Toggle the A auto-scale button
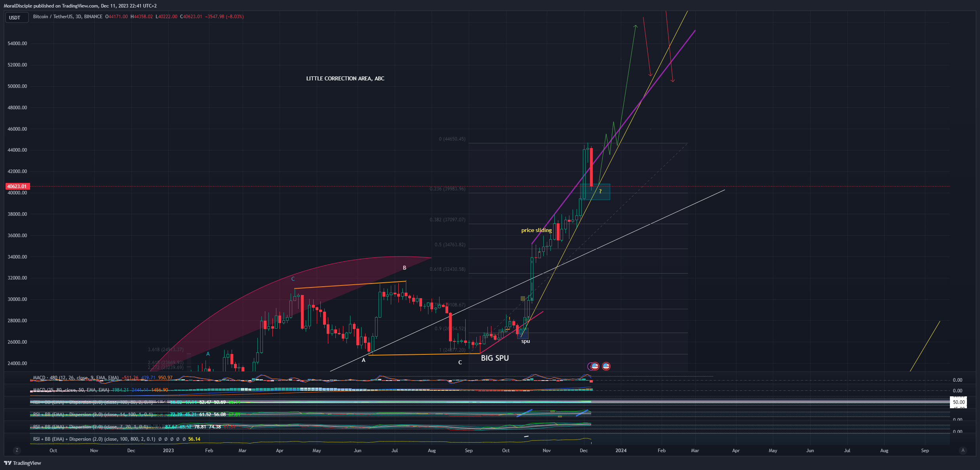Screen dimensions: 980x470 (963, 450)
